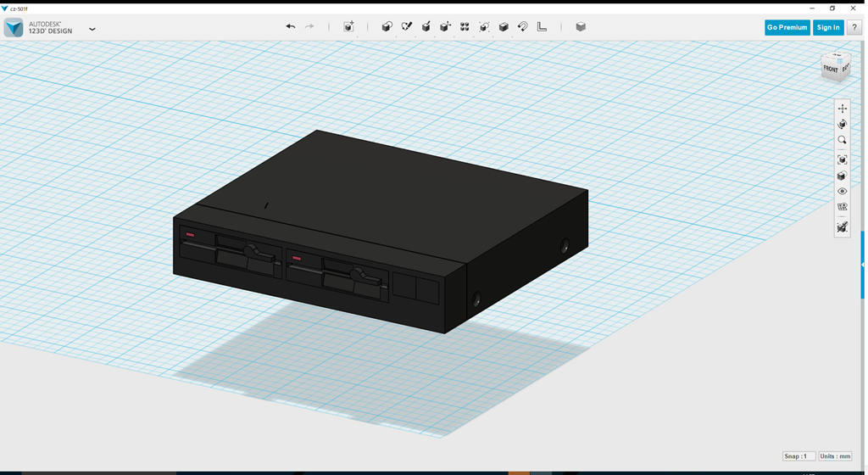Select the Orbit navigation tool

pyautogui.click(x=842, y=125)
